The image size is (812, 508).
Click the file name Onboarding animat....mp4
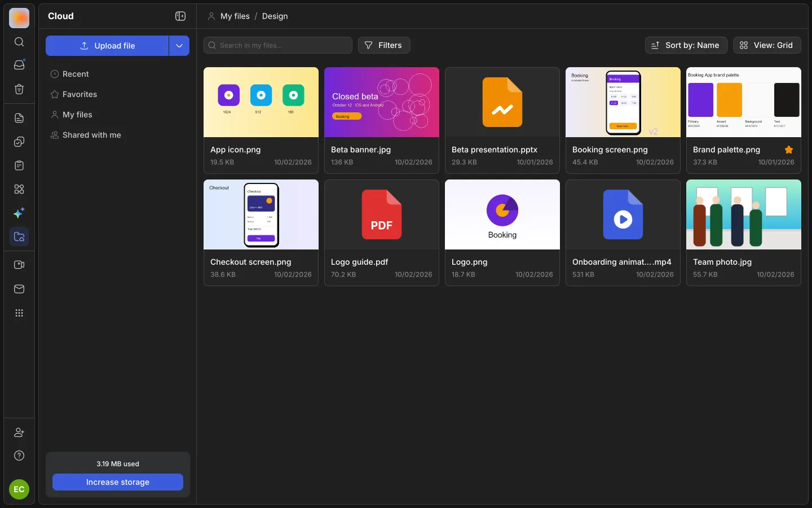coord(622,262)
